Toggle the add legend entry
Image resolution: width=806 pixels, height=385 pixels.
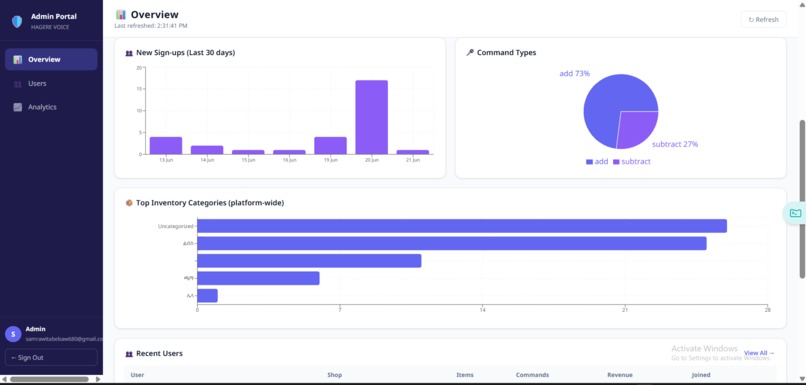[597, 161]
